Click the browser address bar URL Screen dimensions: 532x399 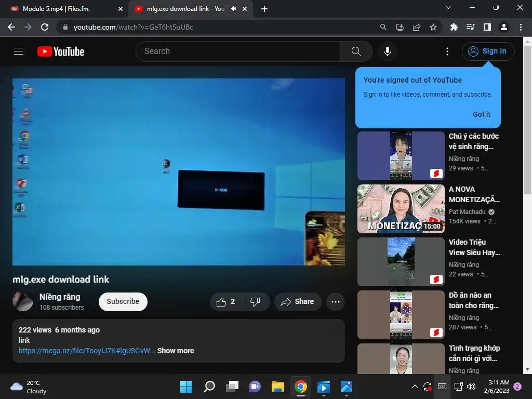pyautogui.click(x=134, y=27)
